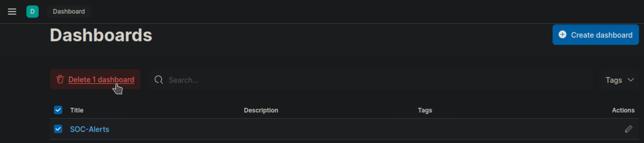Uncheck the select-all checkbox in the table header
The height and width of the screenshot is (143, 644).
(x=58, y=110)
